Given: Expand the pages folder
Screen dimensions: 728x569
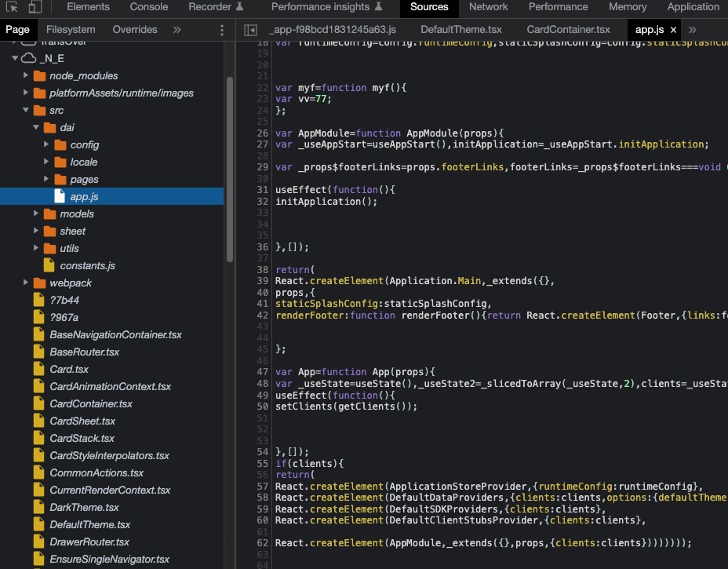Looking at the screenshot, I should 46,179.
